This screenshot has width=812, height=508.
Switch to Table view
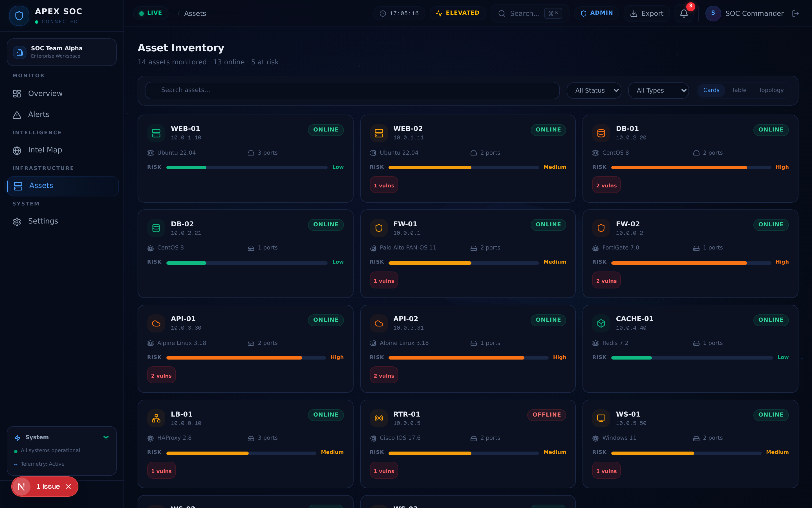pos(739,90)
